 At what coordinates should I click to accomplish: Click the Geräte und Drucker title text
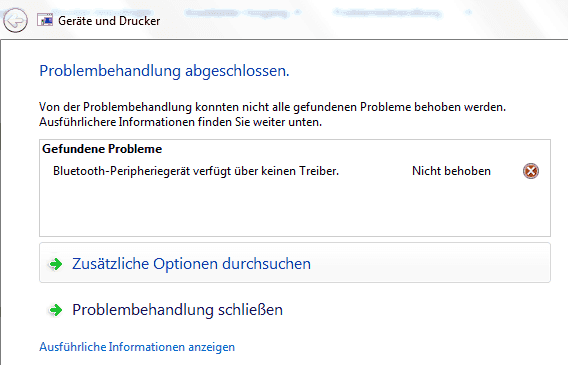coord(109,21)
